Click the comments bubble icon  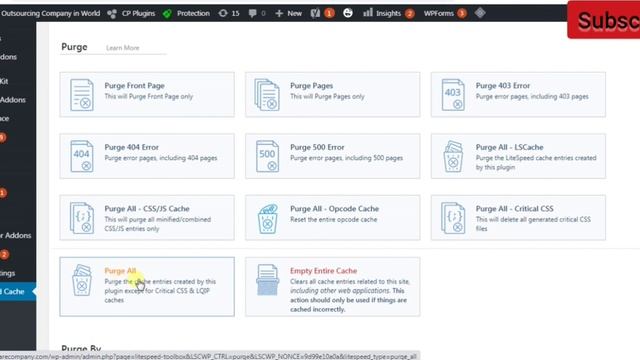click(x=253, y=13)
